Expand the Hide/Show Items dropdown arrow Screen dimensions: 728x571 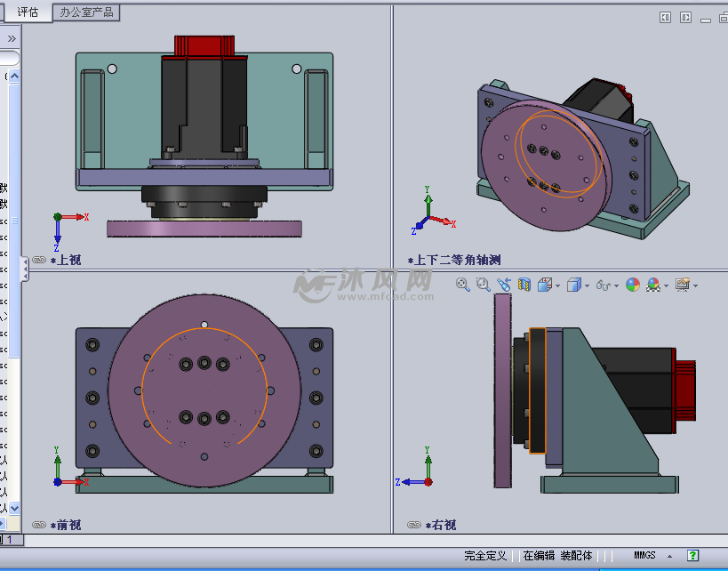click(x=616, y=285)
